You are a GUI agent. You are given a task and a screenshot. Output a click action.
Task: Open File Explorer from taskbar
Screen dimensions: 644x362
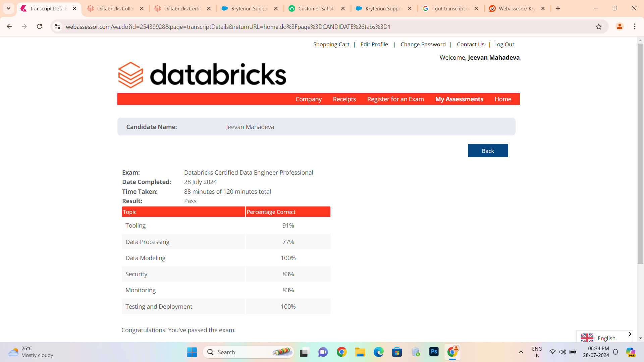(x=360, y=352)
